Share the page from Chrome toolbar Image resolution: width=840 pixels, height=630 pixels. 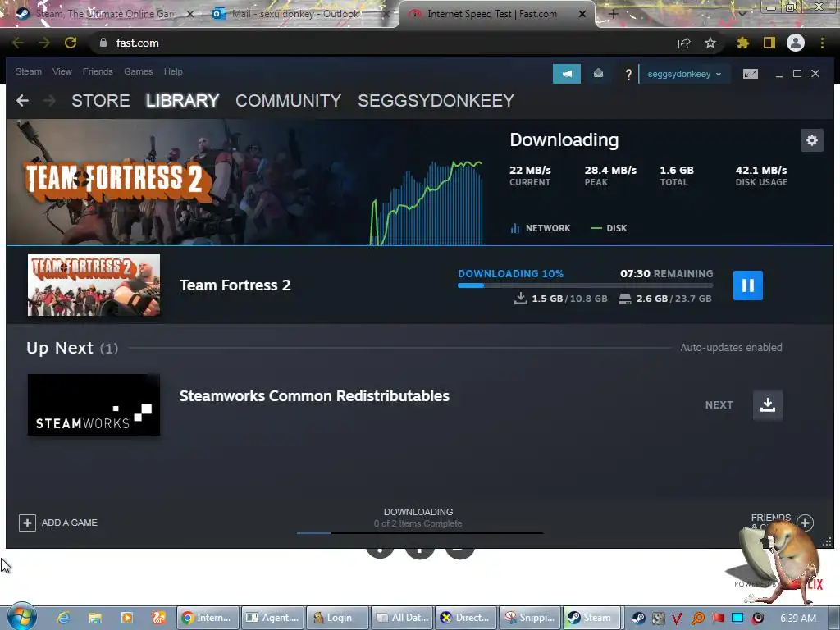click(684, 43)
